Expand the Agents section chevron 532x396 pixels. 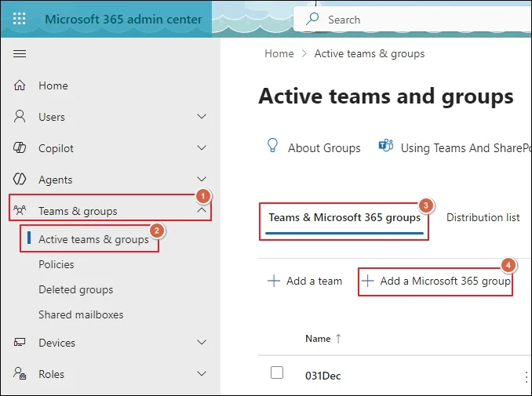[x=202, y=179]
